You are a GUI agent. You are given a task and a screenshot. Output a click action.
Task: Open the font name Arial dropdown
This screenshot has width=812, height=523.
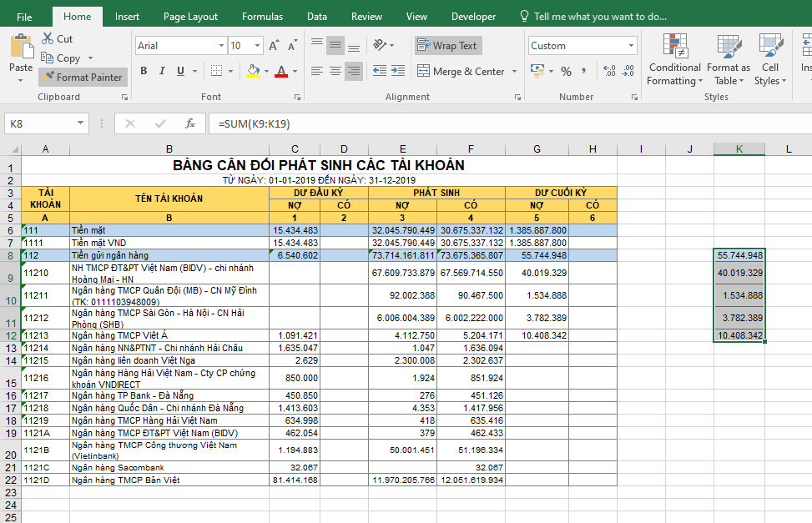pos(220,46)
